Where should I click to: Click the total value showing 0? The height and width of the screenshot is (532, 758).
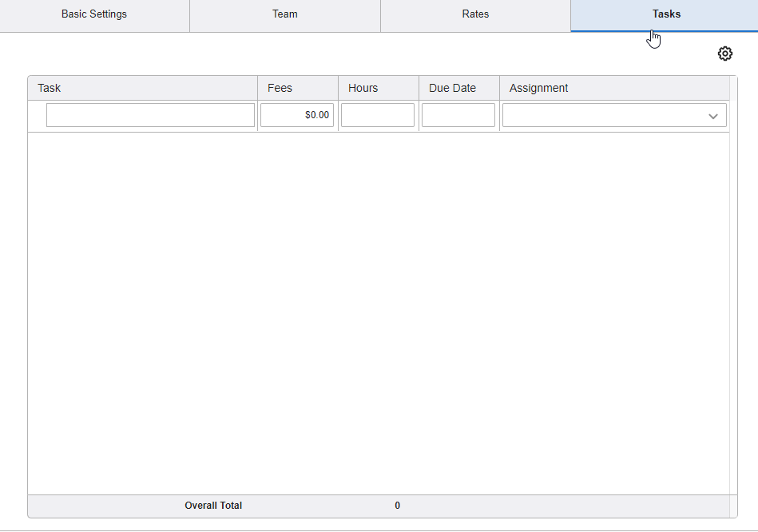click(397, 505)
